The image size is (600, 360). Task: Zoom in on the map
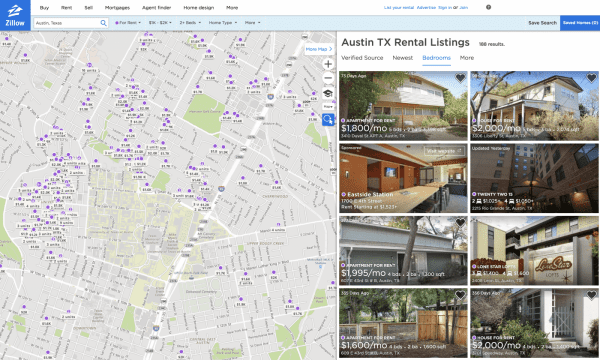[328, 64]
